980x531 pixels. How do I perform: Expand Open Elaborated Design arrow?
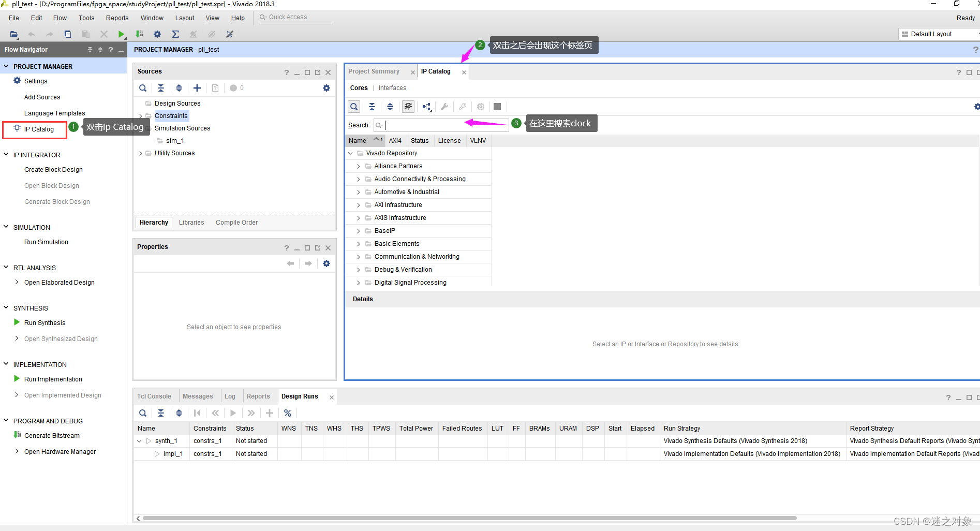point(17,282)
